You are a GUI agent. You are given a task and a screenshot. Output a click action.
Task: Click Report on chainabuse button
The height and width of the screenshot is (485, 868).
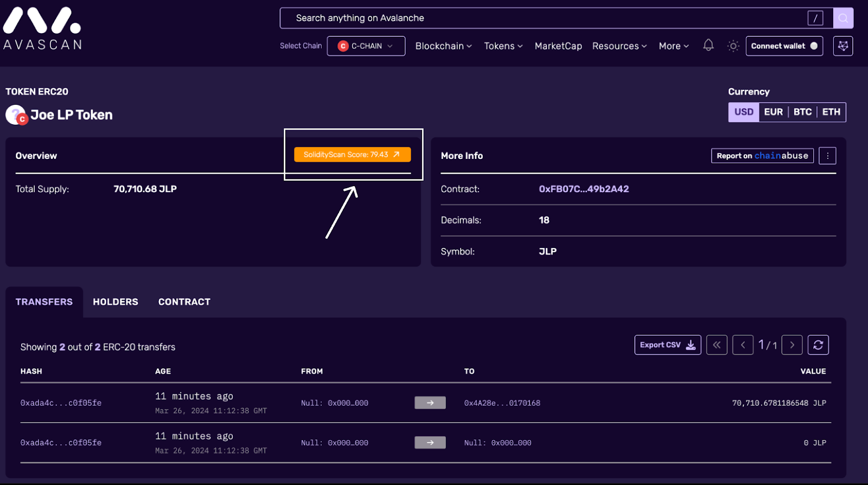[762, 156]
